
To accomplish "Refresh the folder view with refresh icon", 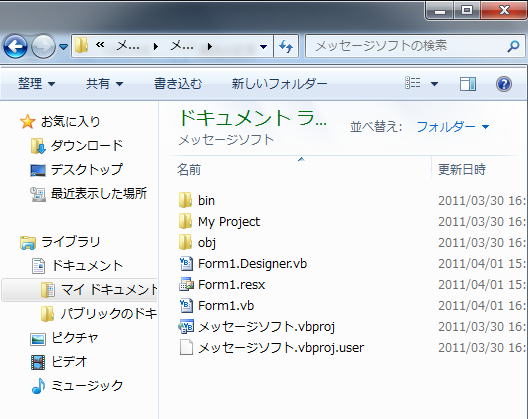I will 286,46.
